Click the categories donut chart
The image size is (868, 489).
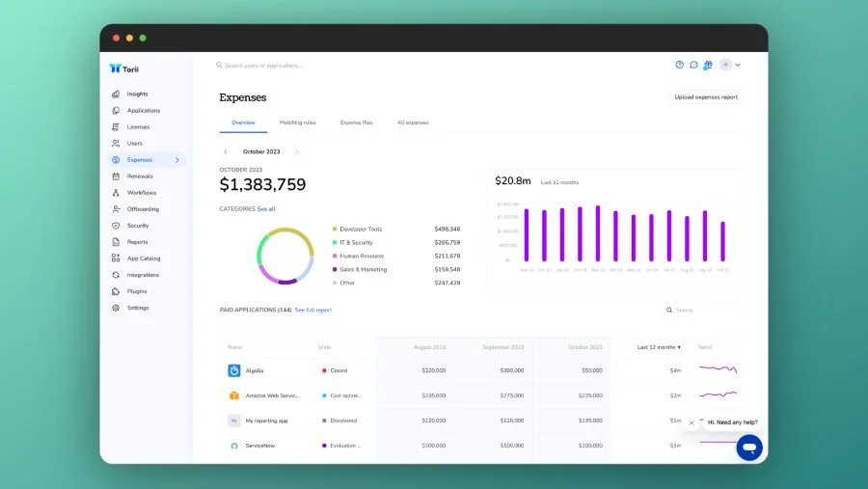coord(285,256)
